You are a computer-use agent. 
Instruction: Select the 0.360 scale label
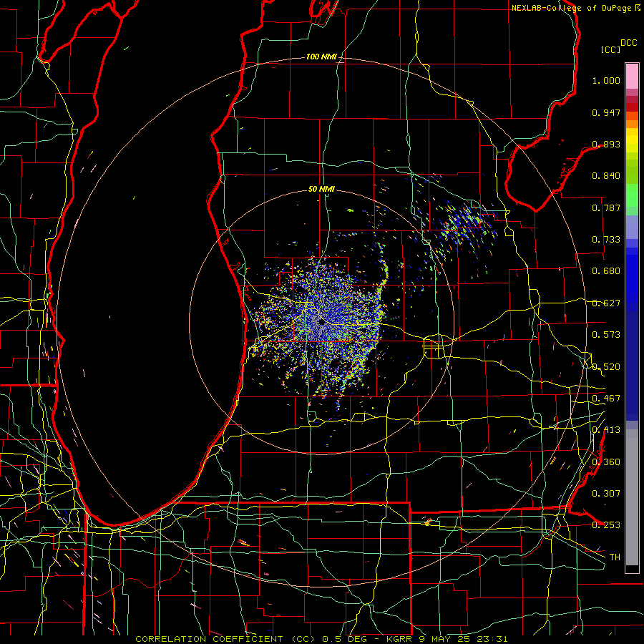click(606, 462)
